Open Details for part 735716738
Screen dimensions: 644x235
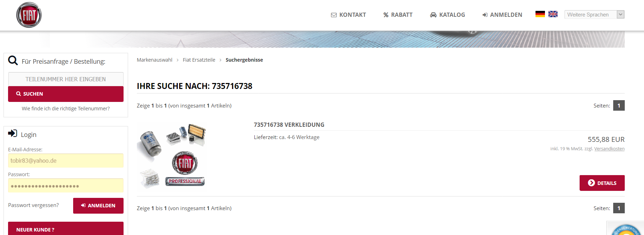[x=602, y=183]
